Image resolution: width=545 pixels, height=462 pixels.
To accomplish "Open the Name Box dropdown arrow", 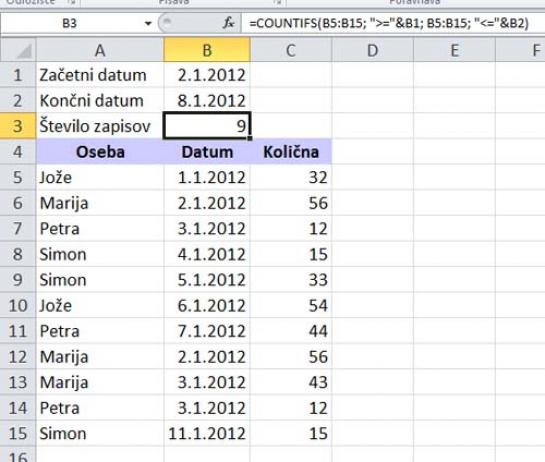I will click(x=148, y=24).
